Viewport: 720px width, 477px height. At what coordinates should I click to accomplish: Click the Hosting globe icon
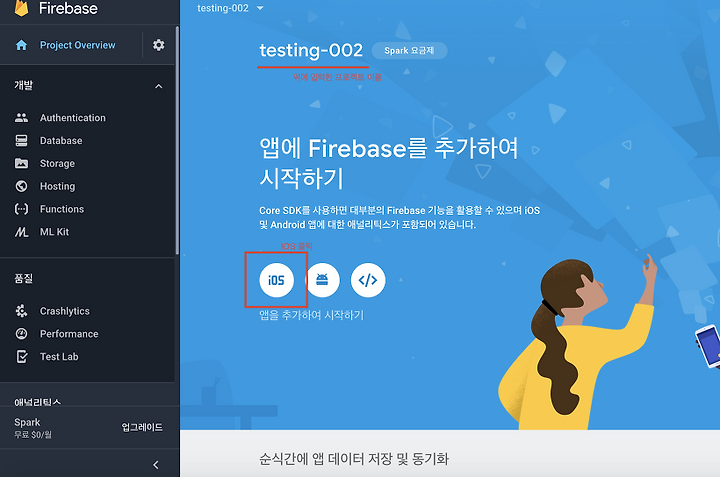(22, 186)
